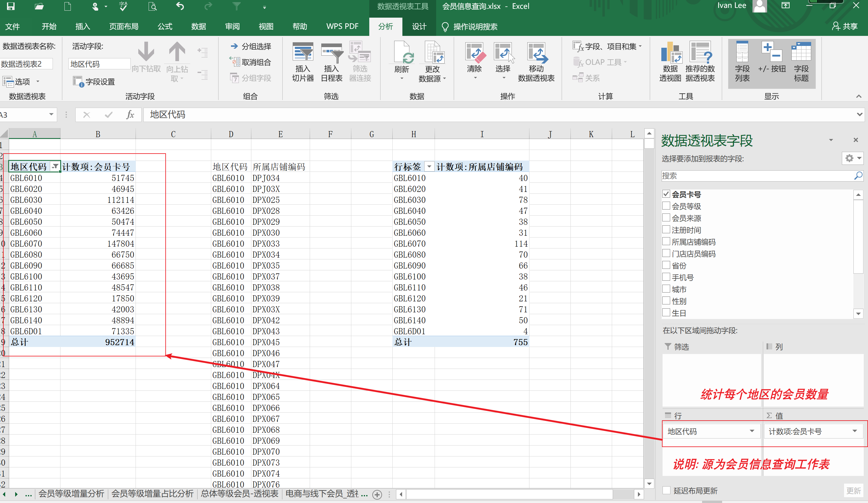The image size is (868, 503).
Task: Check the 会员等级 field checkbox
Action: point(666,206)
